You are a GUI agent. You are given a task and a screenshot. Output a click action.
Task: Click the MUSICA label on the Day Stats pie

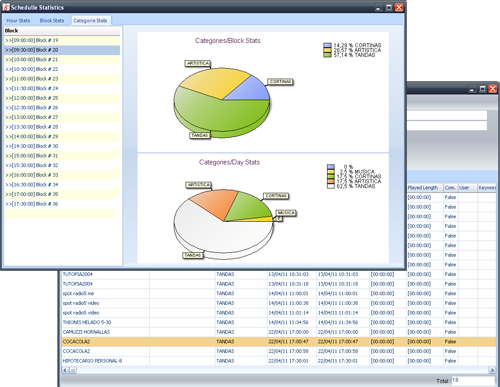pos(286,213)
